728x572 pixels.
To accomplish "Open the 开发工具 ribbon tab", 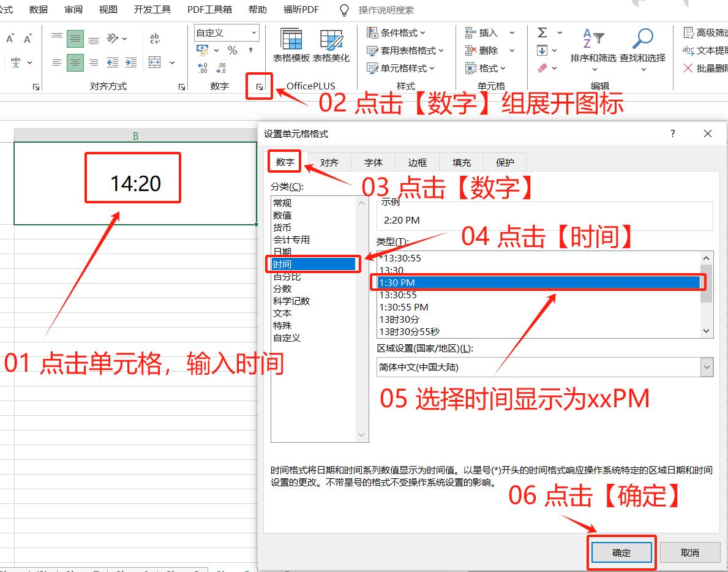I will pyautogui.click(x=152, y=10).
